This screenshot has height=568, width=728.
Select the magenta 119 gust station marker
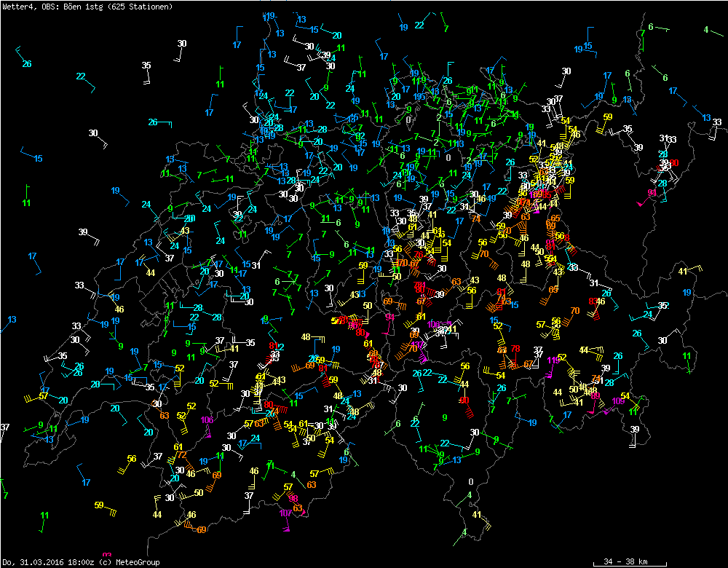point(553,360)
